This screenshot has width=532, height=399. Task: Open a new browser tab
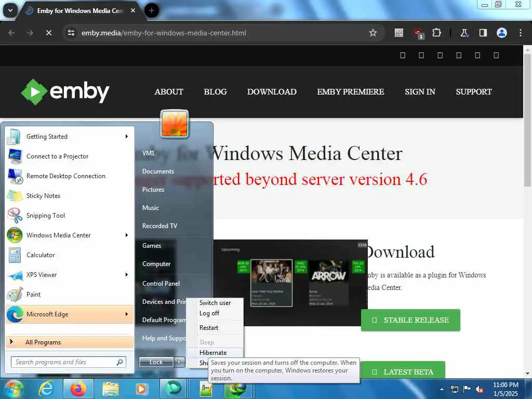click(x=152, y=10)
